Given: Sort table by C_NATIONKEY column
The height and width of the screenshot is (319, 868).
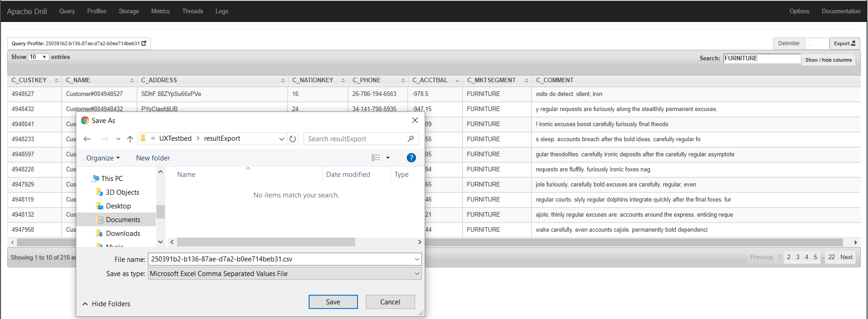Looking at the screenshot, I should point(318,80).
